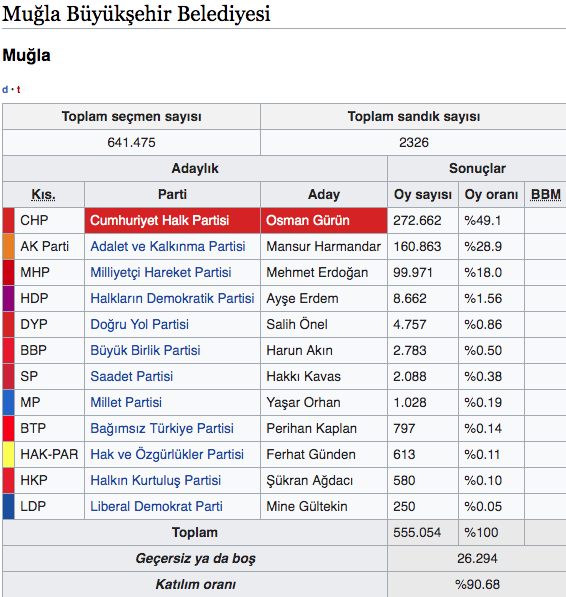Select candidate name Salih Önel

[297, 324]
